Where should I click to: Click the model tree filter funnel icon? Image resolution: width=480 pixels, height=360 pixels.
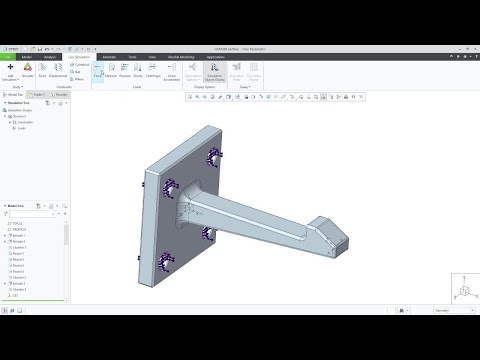tap(5, 214)
